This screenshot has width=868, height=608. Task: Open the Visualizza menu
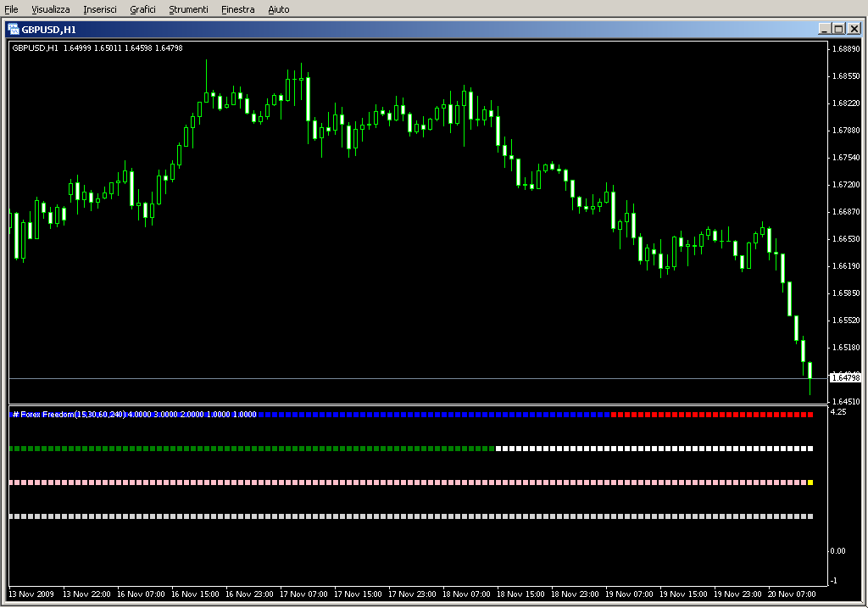pyautogui.click(x=51, y=9)
